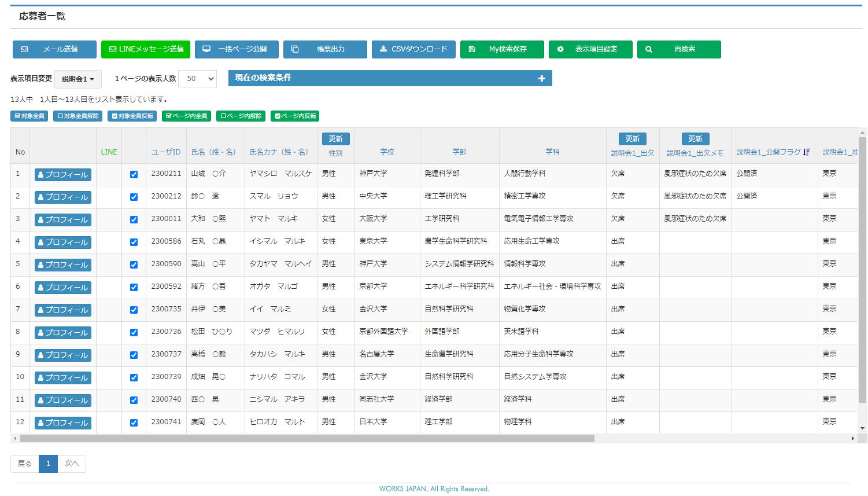Go to pagination page 1
The width and height of the screenshot is (868, 496).
click(x=48, y=464)
